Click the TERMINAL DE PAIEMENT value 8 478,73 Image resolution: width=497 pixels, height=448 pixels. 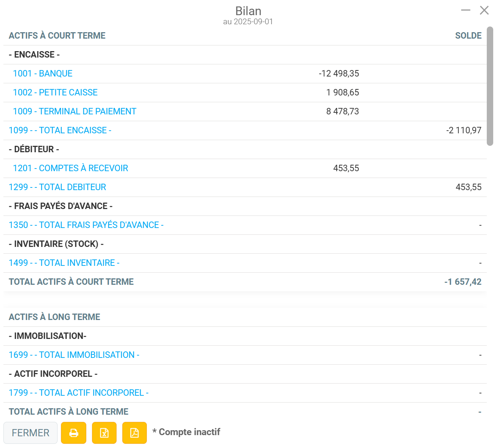(343, 111)
